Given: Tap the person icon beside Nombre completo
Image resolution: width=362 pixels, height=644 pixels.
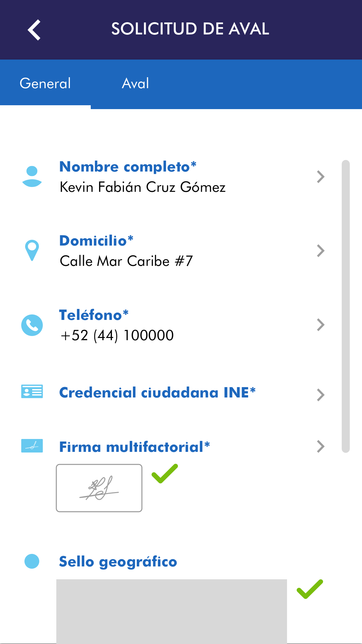Looking at the screenshot, I should pos(32,176).
